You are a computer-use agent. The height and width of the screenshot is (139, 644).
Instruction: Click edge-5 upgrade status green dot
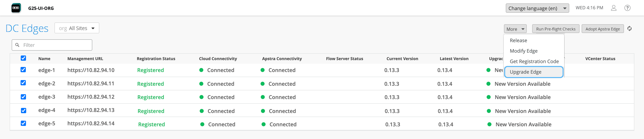[489, 124]
